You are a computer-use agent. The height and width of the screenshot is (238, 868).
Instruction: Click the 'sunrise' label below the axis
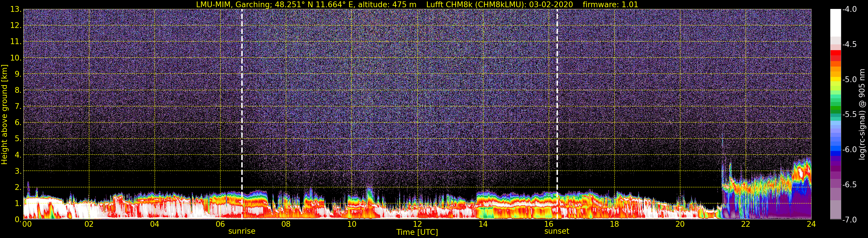click(242, 231)
